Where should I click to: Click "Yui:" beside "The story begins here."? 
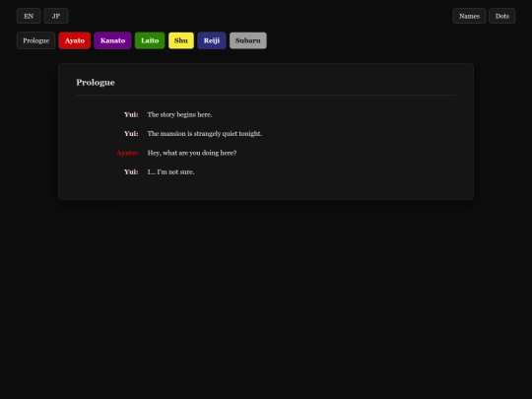point(131,114)
